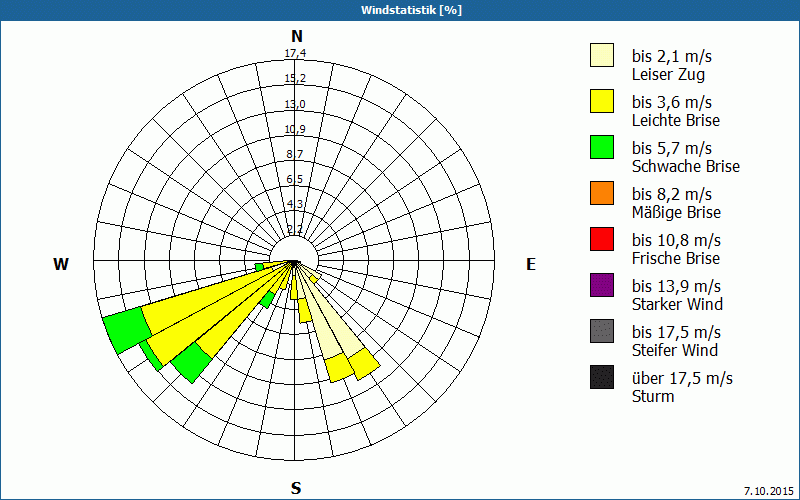Click the 'Schwache Brise' legend text
800x500 pixels.
pos(686,166)
